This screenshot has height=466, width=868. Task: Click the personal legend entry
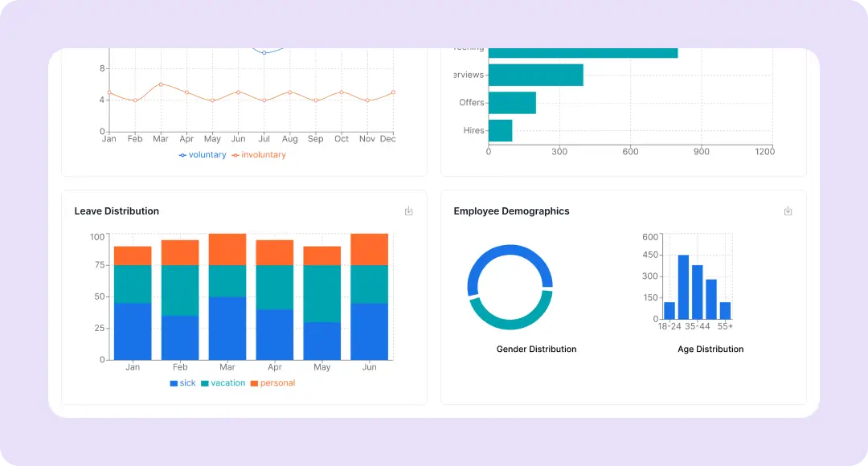click(272, 383)
